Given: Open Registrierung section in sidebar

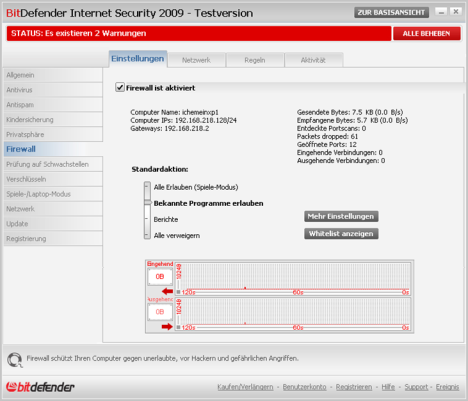Looking at the screenshot, I should (x=53, y=239).
